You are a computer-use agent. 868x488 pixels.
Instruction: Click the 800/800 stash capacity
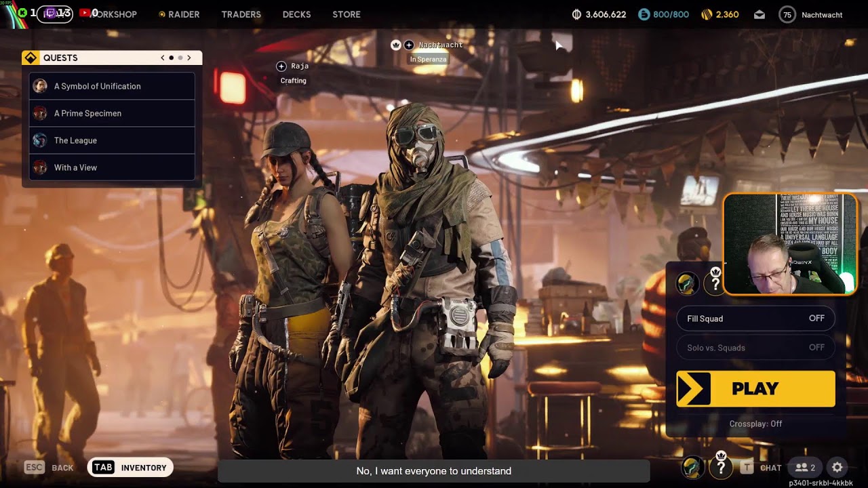[671, 14]
